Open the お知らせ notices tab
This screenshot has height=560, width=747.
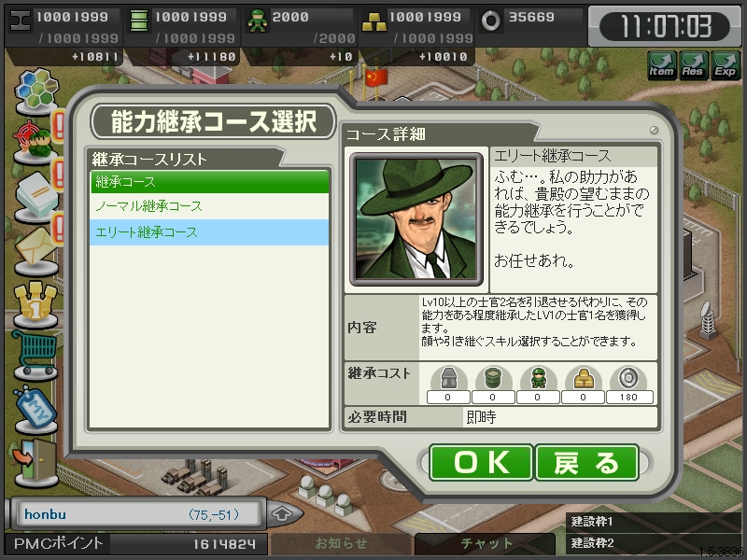(341, 543)
